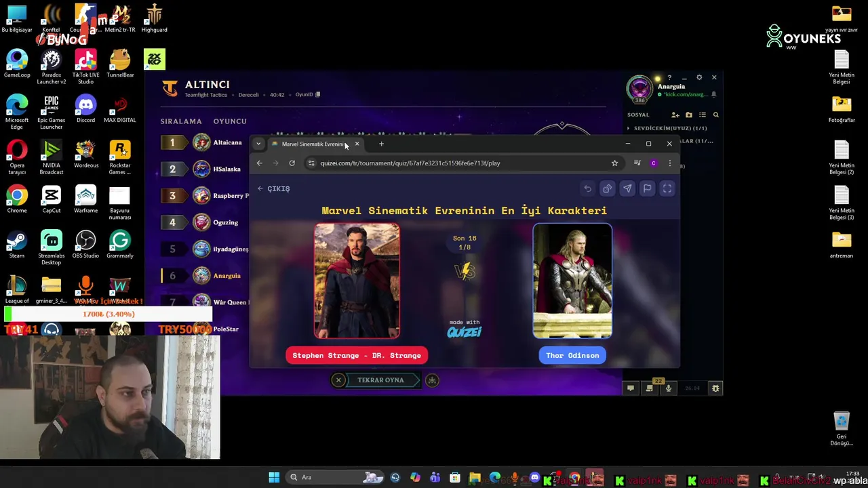Click the undo icon in the quiz toolbar
868x488 pixels.
[x=587, y=189]
